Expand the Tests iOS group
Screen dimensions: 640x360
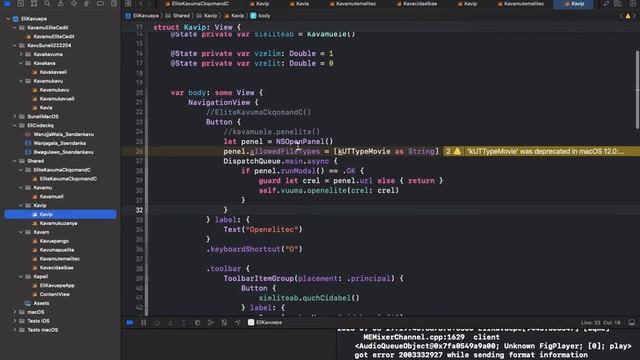click(15, 321)
